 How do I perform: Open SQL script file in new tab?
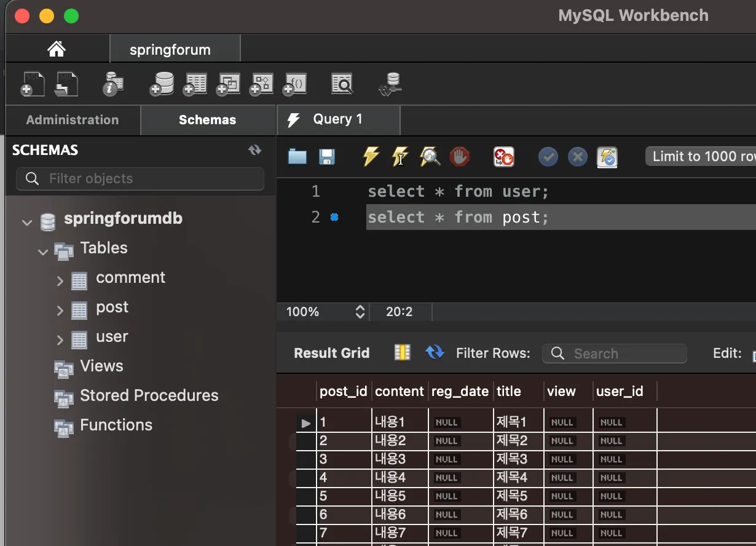[x=66, y=84]
